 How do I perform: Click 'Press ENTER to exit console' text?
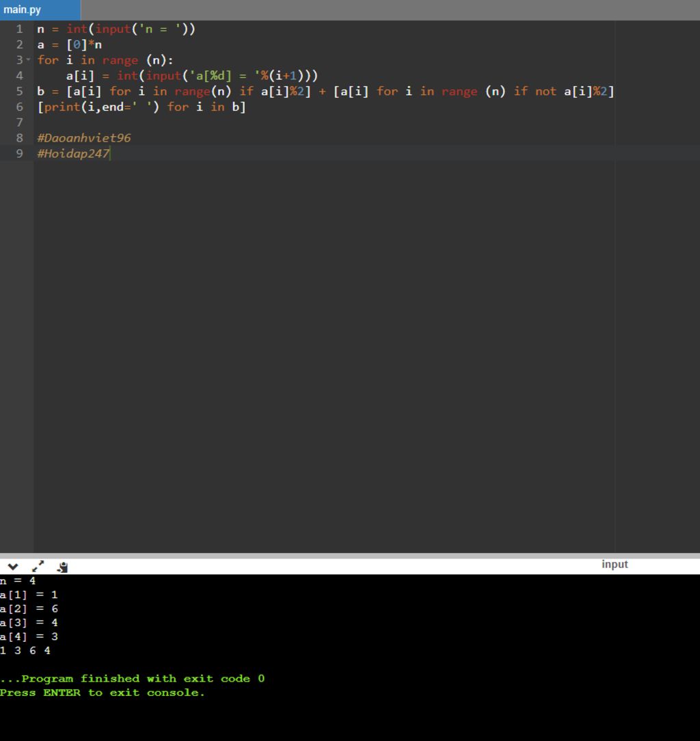point(102,692)
